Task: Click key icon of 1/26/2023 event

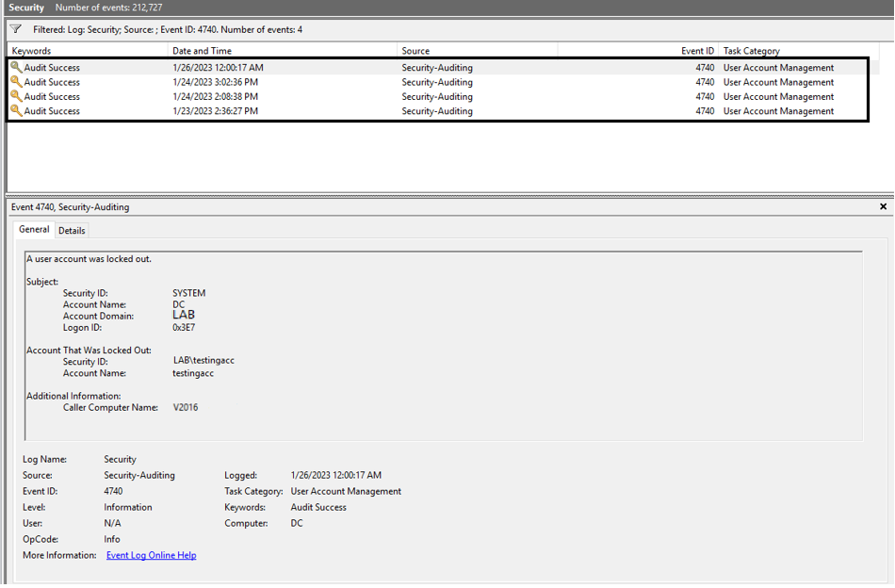Action: pos(17,67)
